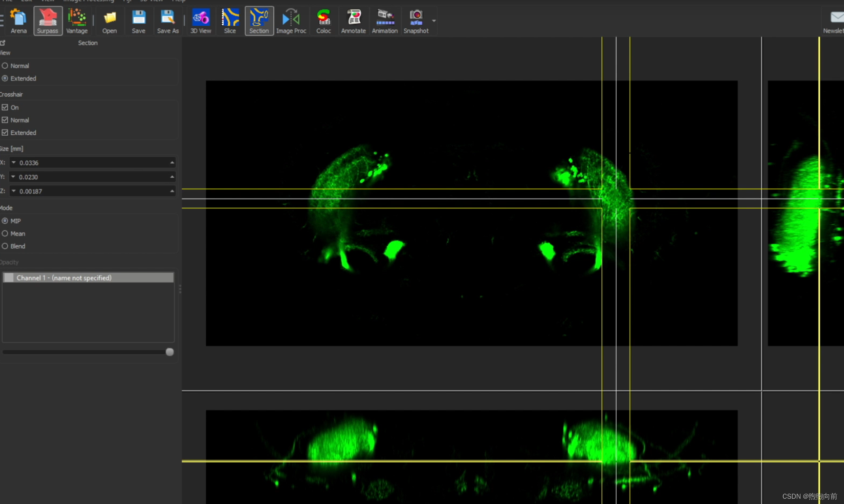This screenshot has height=504, width=844.
Task: Toggle the Extended crosshair checkbox
Action: (5, 132)
